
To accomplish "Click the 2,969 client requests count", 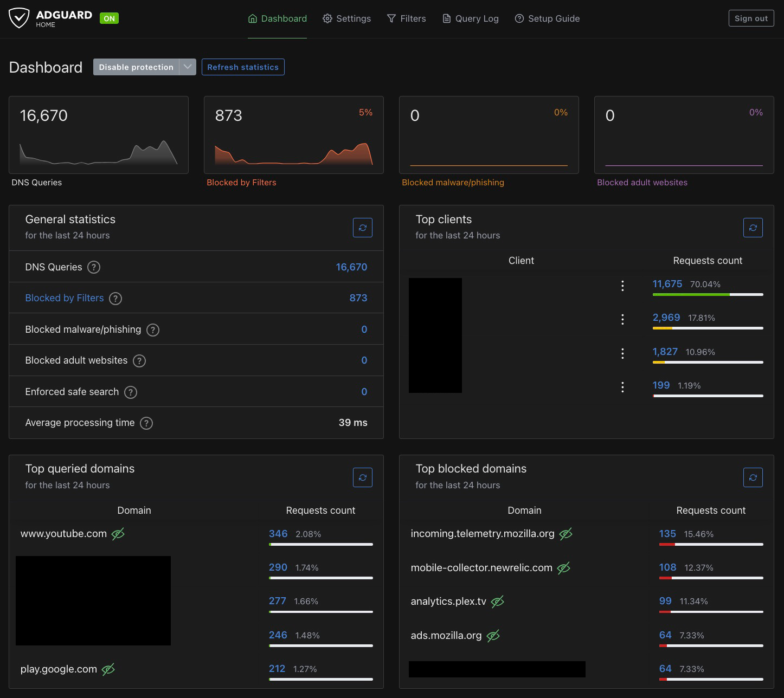I will pyautogui.click(x=666, y=318).
